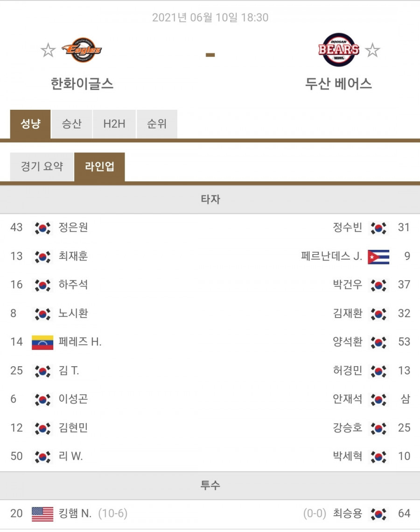Click the Cuban flag beside 페르난데스 J.
The width and height of the screenshot is (420, 532).
pyautogui.click(x=378, y=257)
